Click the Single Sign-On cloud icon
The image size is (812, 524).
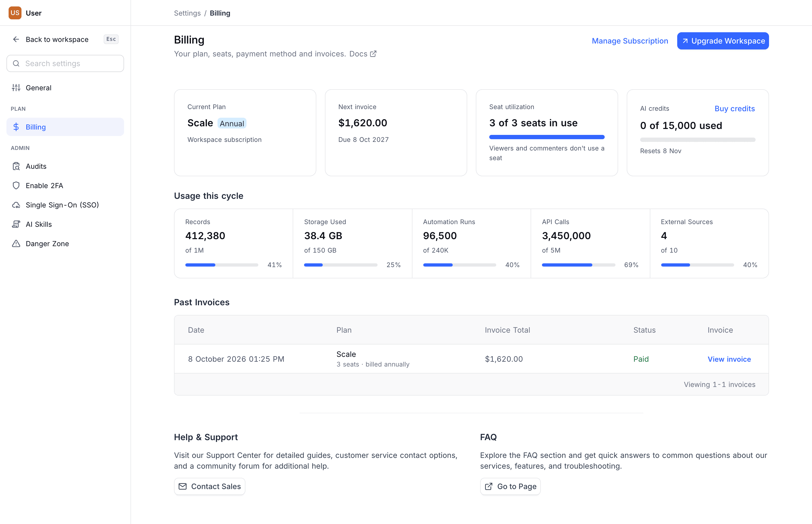[x=16, y=205]
